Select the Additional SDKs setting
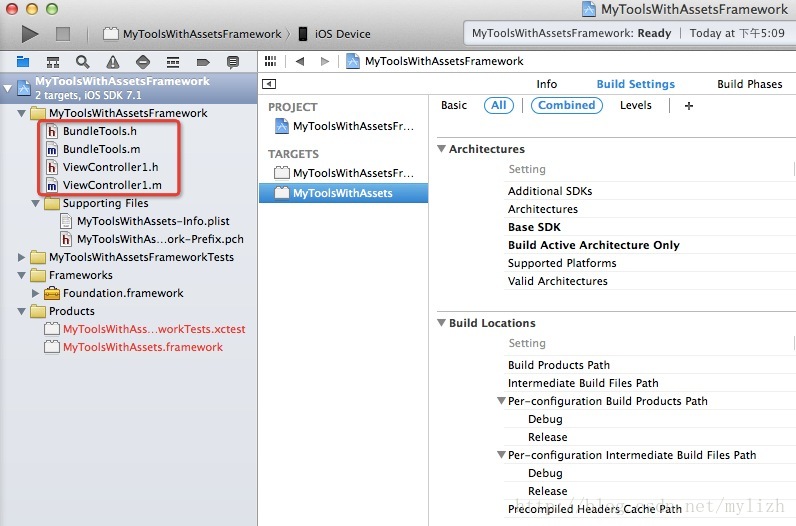The image size is (796, 526). (550, 191)
